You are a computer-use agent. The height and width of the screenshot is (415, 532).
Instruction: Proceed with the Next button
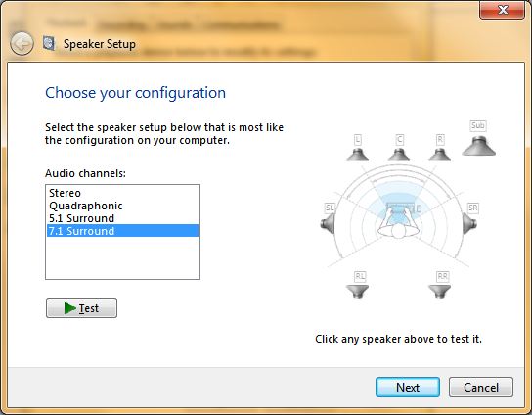[x=408, y=388]
